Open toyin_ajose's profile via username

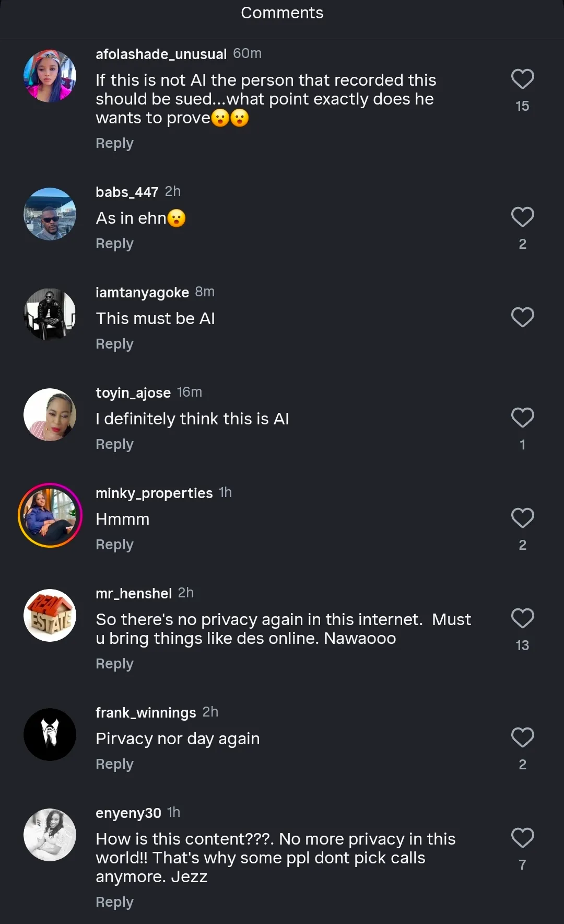[x=133, y=392]
